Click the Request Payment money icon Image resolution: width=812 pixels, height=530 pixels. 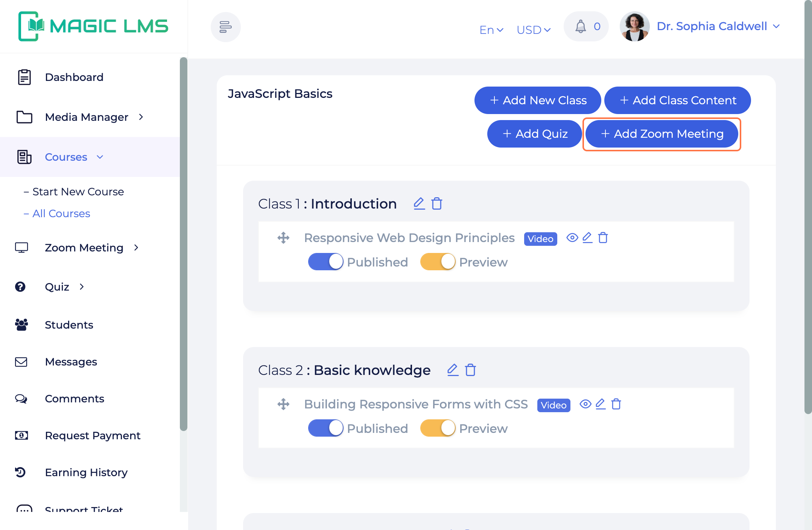[21, 436]
